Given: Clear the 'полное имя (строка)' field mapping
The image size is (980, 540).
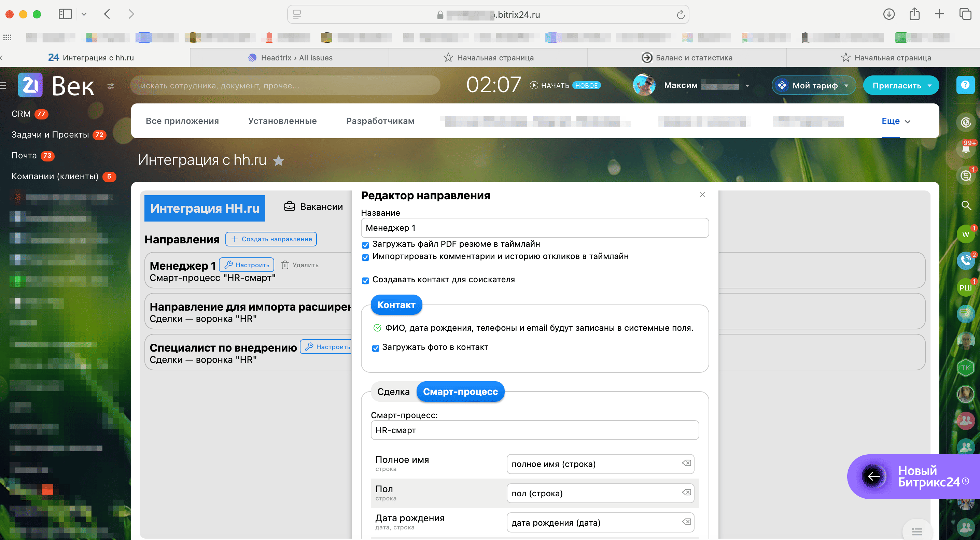Looking at the screenshot, I should pos(686,463).
